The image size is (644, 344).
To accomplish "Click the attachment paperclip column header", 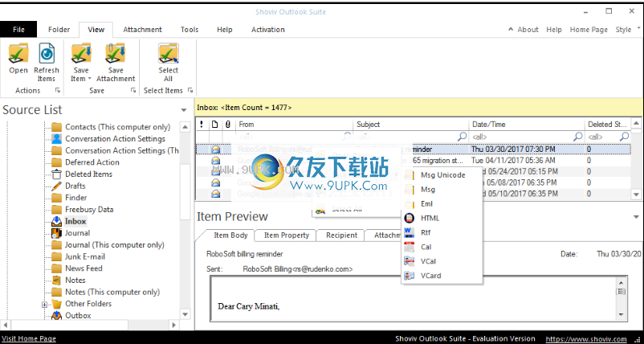I will coord(228,124).
